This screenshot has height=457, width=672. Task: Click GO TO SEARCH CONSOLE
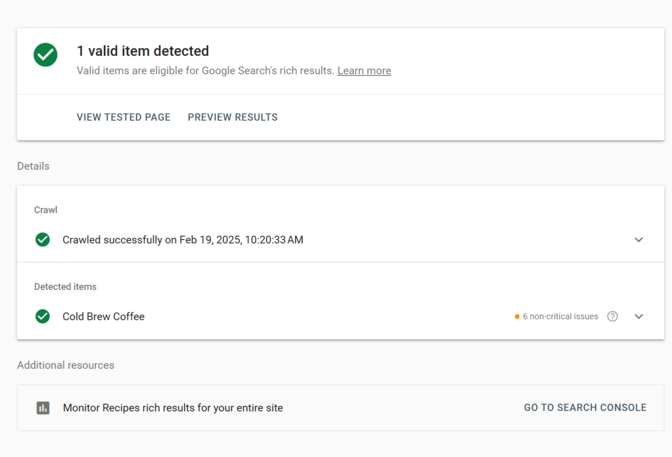click(585, 408)
